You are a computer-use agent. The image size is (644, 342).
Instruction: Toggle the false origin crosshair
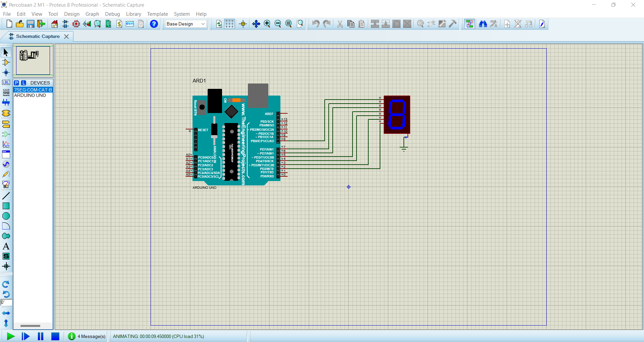pyautogui.click(x=243, y=24)
